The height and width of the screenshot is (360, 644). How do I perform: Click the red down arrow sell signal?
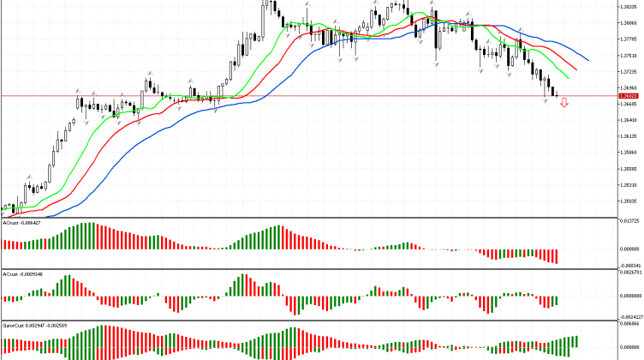pyautogui.click(x=563, y=104)
